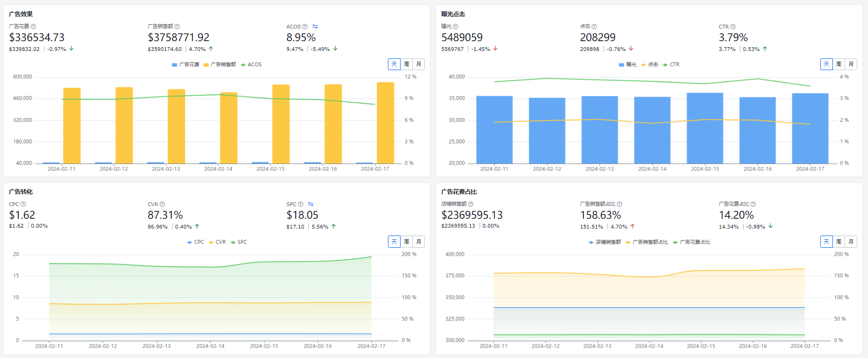
Task: Toggle 广告销售额 legend series in 广告效果 chart
Action: pyautogui.click(x=220, y=64)
